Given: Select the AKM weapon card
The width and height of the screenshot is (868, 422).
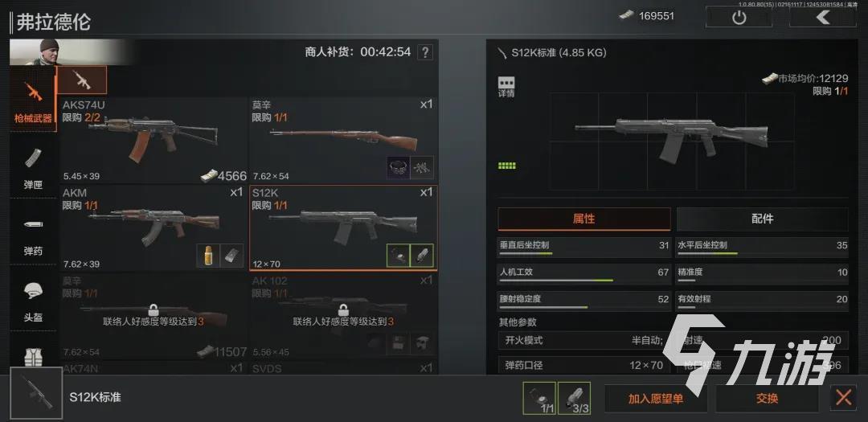Looking at the screenshot, I should coord(154,228).
